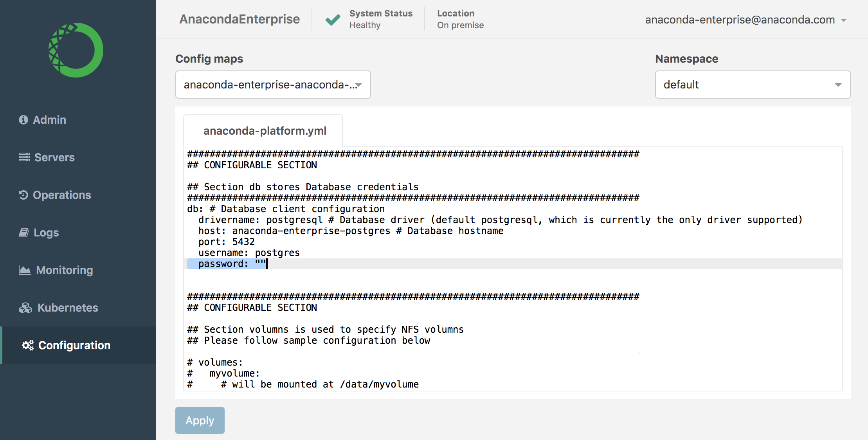This screenshot has height=440, width=868.
Task: Click the Kubernetes cubes icon
Action: click(x=25, y=308)
